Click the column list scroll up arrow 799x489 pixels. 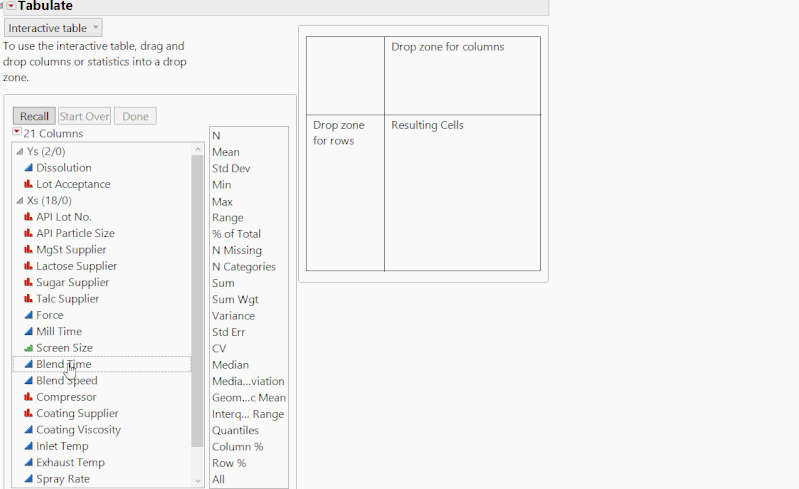click(x=198, y=149)
